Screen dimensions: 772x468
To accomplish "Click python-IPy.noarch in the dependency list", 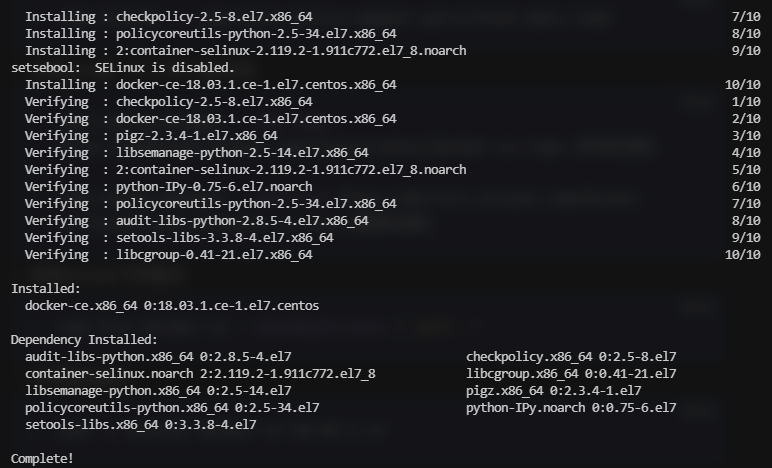I will coord(571,408).
